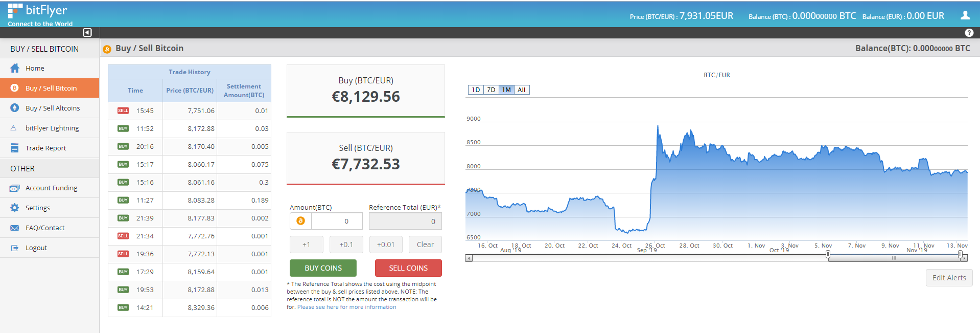Click the BUY badge for 11:52 trade

click(x=123, y=128)
